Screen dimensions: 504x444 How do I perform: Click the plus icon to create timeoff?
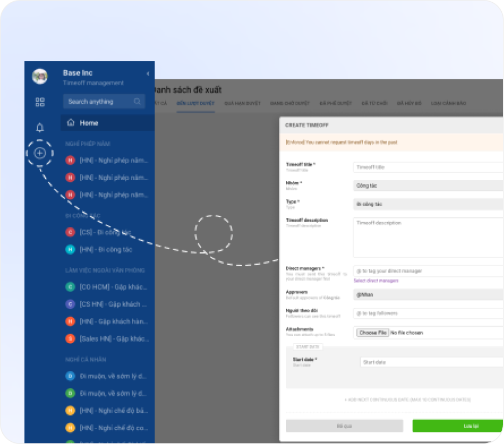[x=40, y=153]
